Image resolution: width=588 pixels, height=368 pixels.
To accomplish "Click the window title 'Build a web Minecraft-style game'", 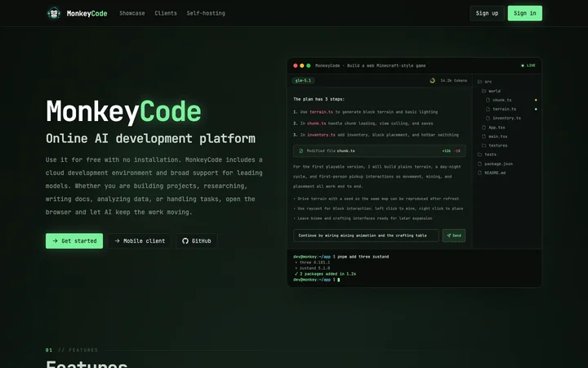I will [x=386, y=65].
